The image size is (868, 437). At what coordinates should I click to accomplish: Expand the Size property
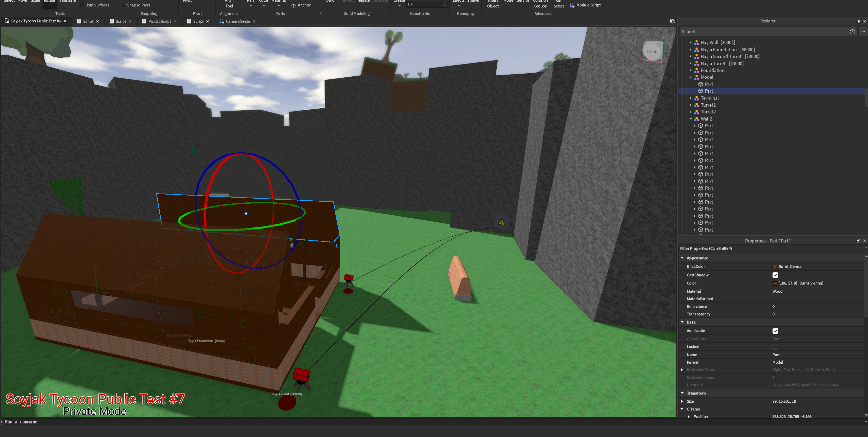682,401
